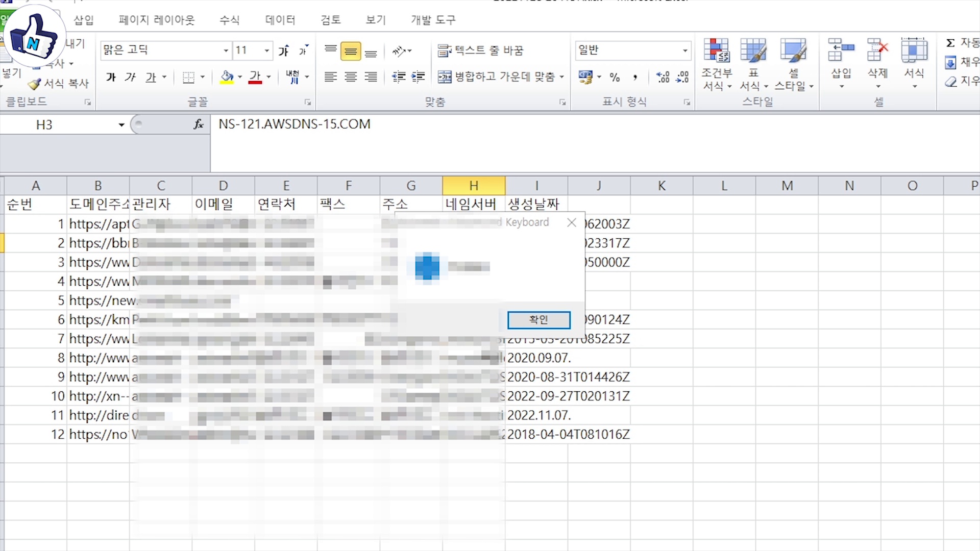Toggle bold text formatting
This screenshot has height=551, width=980.
pyautogui.click(x=111, y=77)
